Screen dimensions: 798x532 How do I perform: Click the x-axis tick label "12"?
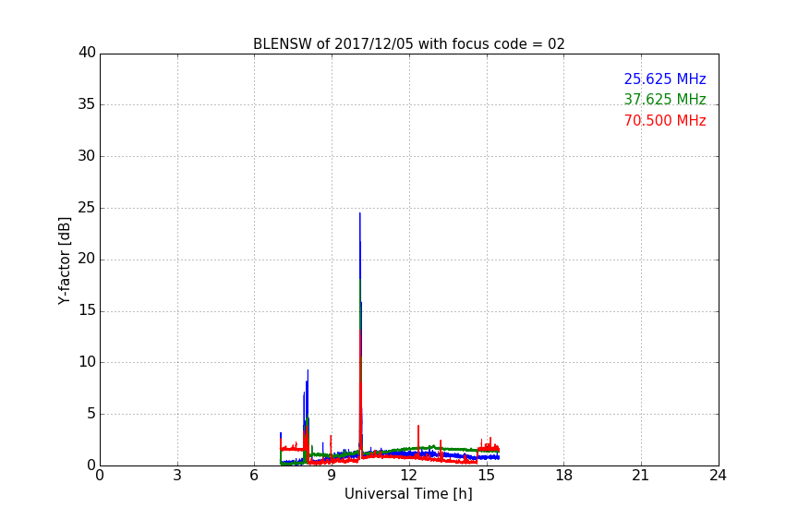pos(408,476)
